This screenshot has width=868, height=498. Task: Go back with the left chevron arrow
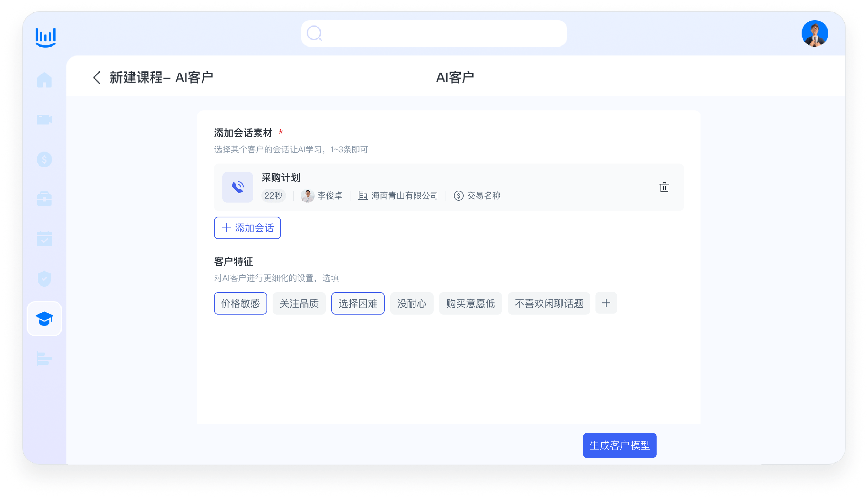(x=97, y=78)
